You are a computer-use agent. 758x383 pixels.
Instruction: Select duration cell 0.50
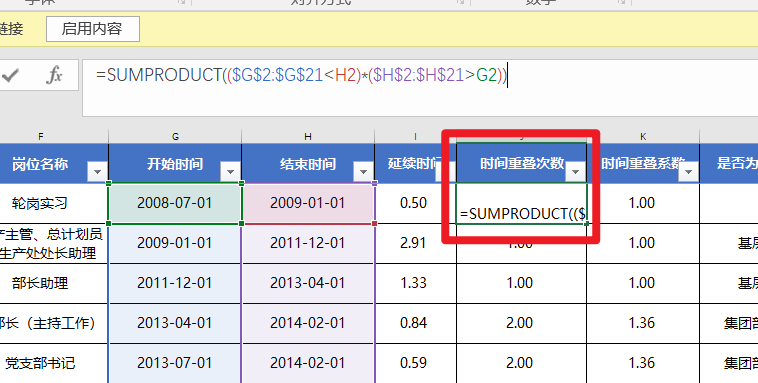(415, 203)
